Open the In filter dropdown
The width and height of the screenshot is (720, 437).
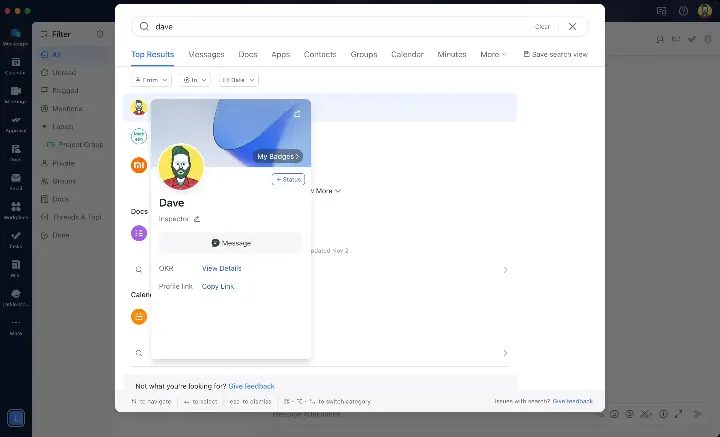coord(195,79)
